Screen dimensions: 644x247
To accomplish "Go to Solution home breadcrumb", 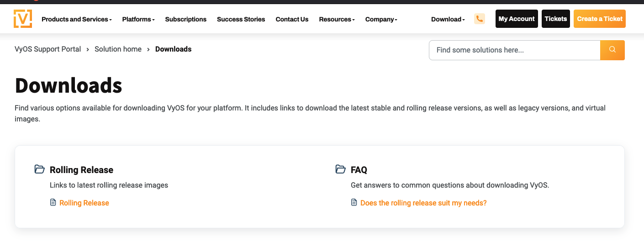I will point(118,49).
